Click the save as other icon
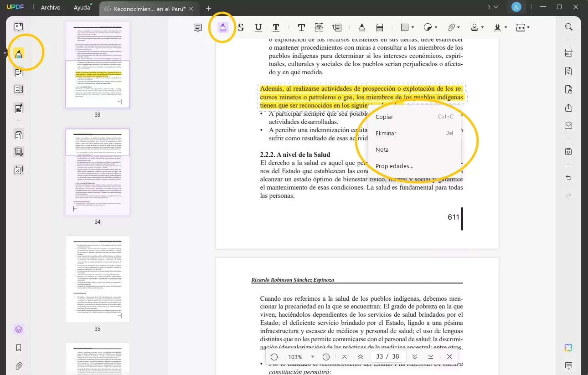588x375 pixels. point(568,152)
